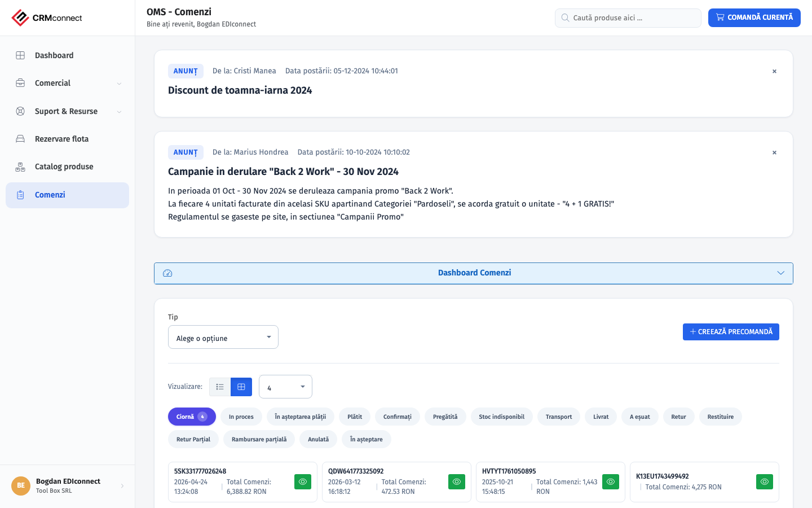Filter orders by Retur
Screen dimensions: 812x508
click(679, 417)
